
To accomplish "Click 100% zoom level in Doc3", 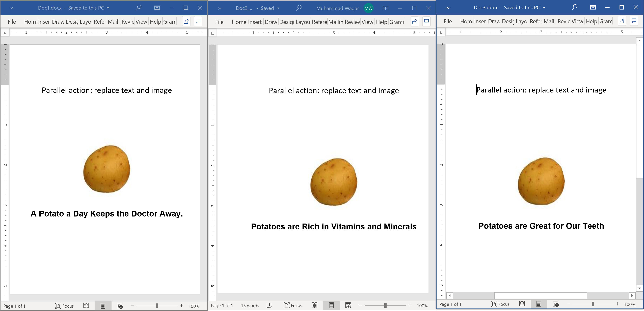I will pos(630,304).
